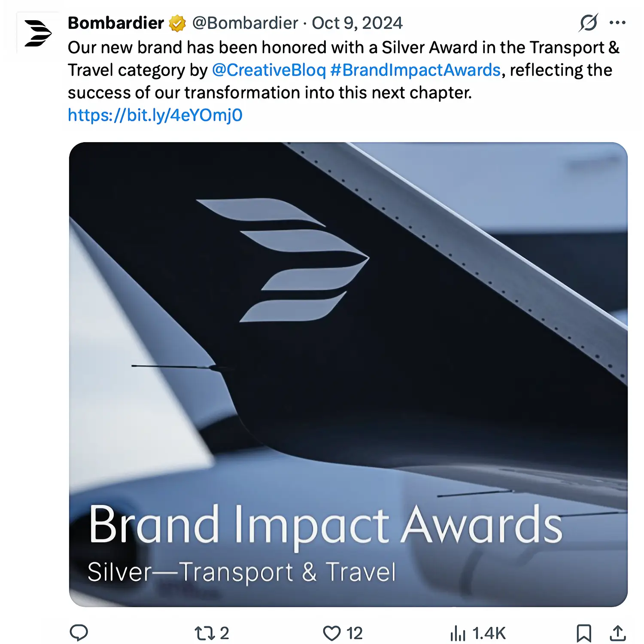Click the like count showing 12
Image resolution: width=644 pixels, height=644 pixels.
pos(355,633)
